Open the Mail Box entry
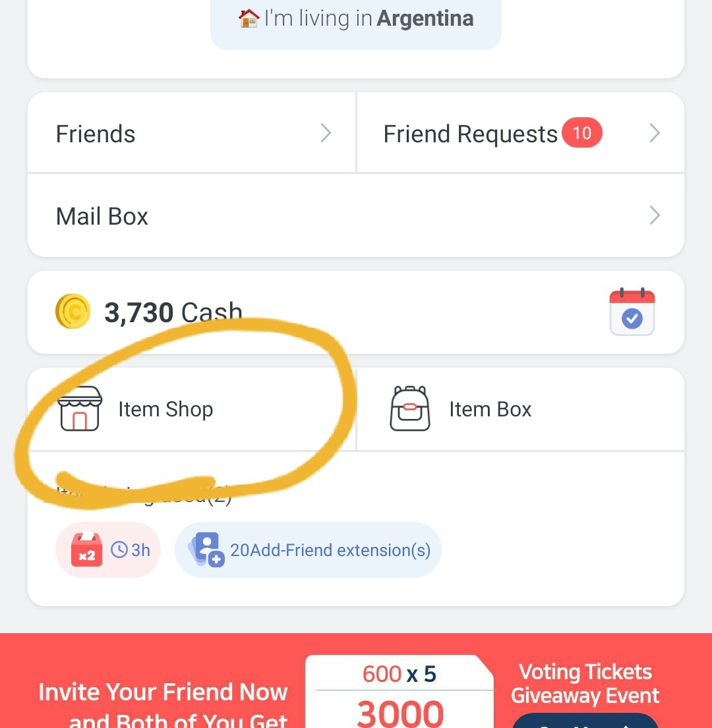Viewport: 712px width, 728px height. point(102,217)
